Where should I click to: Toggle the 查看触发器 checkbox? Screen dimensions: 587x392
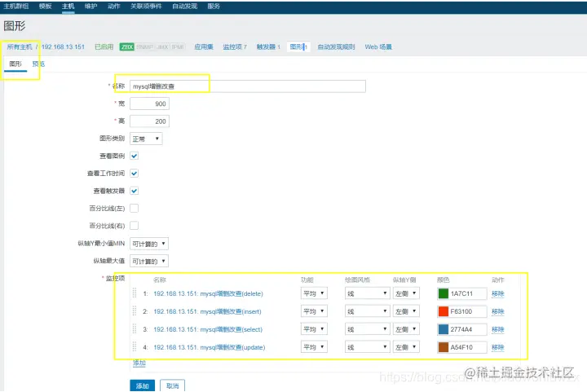(x=134, y=191)
